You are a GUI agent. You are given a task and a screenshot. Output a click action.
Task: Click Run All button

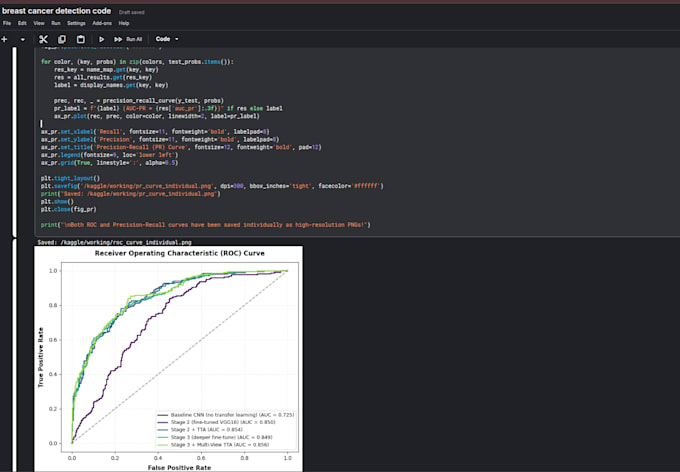point(128,39)
